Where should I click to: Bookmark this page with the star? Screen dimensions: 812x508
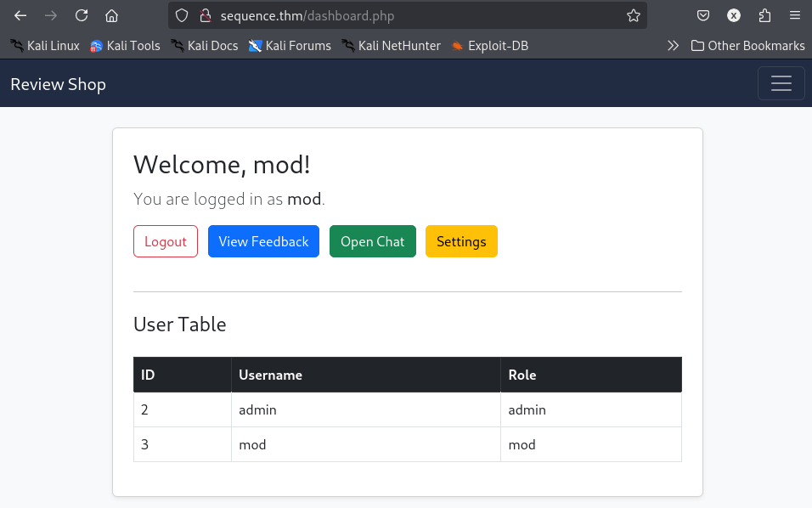(x=634, y=15)
